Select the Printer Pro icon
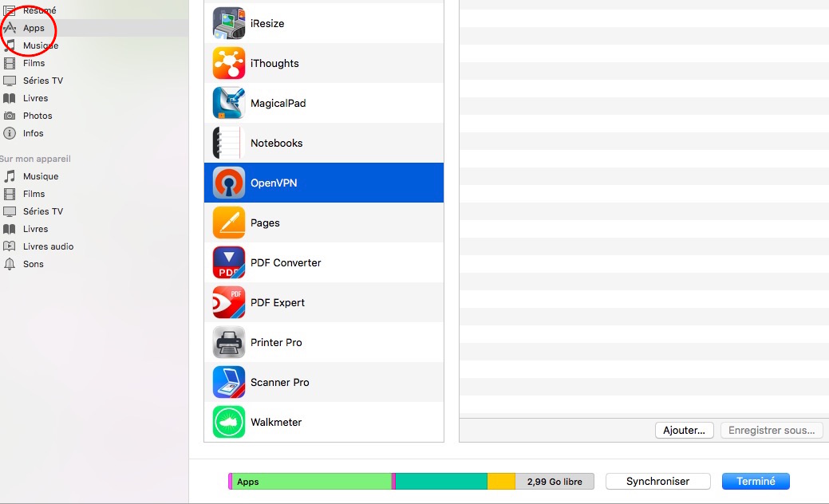The width and height of the screenshot is (829, 504). tap(229, 342)
